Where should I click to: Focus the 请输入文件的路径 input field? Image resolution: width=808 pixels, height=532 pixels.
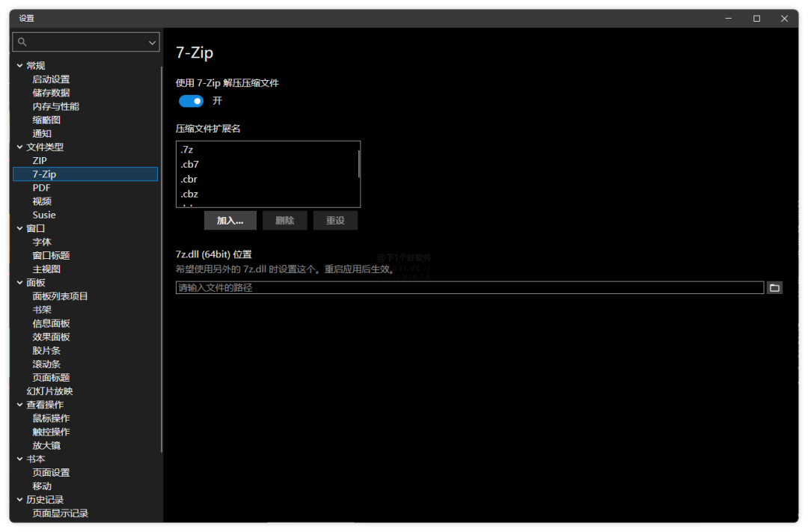point(469,287)
